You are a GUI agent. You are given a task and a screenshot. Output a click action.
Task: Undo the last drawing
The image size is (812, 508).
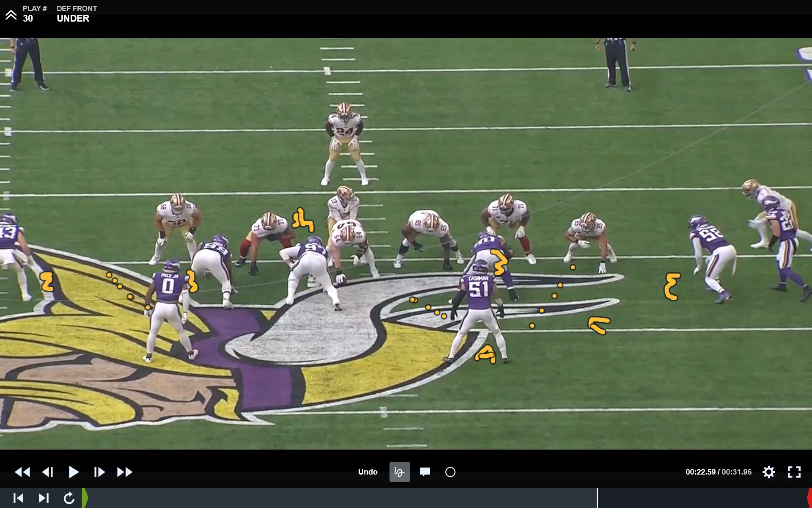(368, 472)
